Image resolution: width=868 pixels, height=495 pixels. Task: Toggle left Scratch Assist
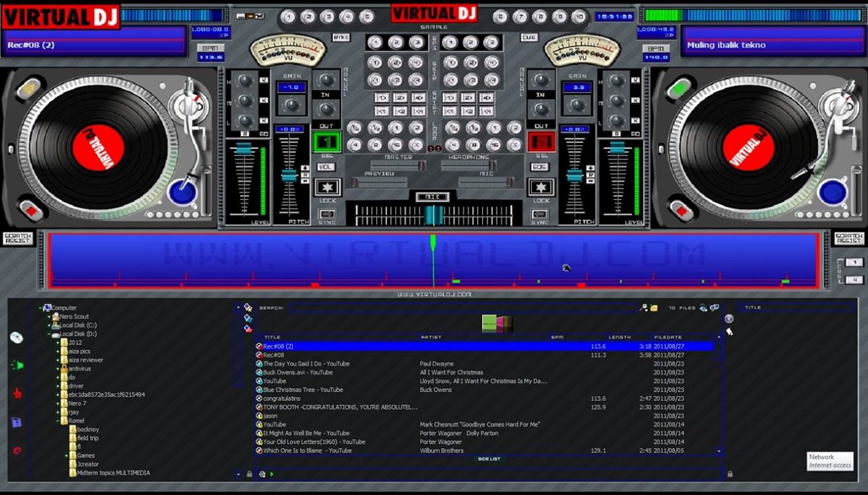18,239
